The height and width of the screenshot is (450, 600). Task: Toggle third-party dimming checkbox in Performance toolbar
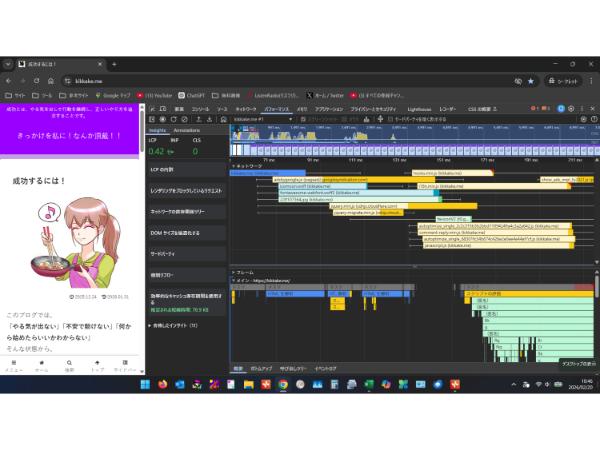[x=391, y=118]
